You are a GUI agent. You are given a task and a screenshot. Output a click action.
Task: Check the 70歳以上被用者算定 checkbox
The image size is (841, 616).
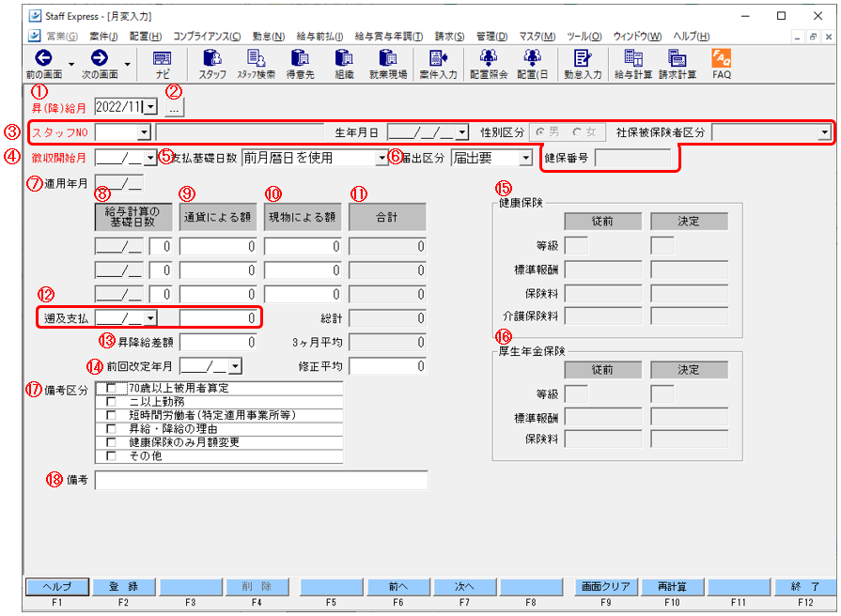click(111, 388)
